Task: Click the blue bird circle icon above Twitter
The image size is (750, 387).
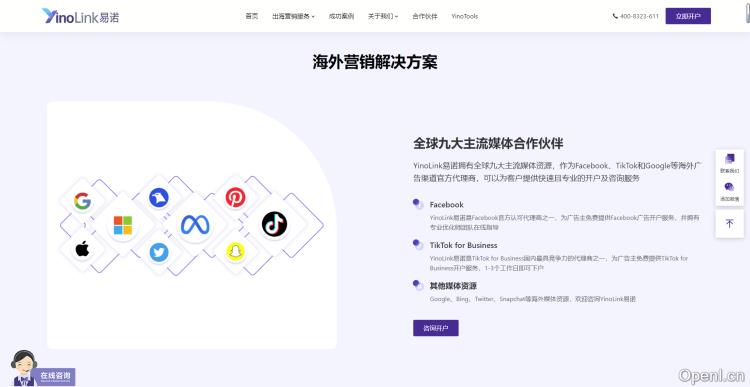Action: (159, 198)
